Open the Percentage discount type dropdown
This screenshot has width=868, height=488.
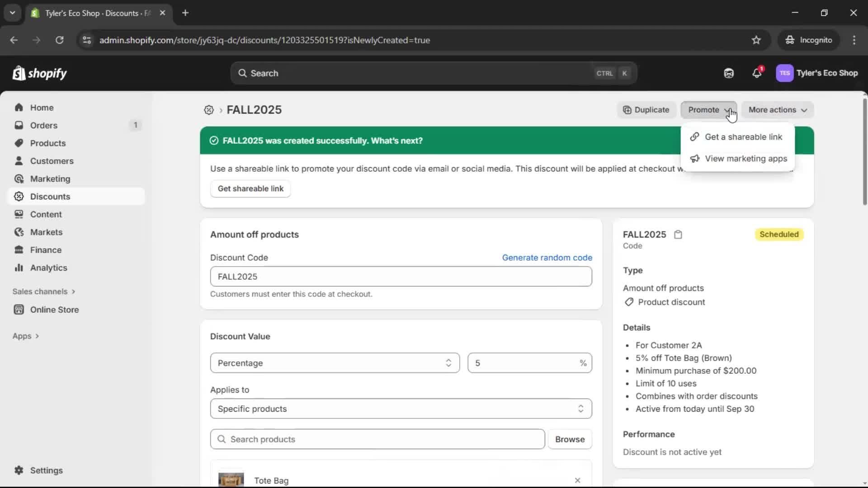point(334,363)
